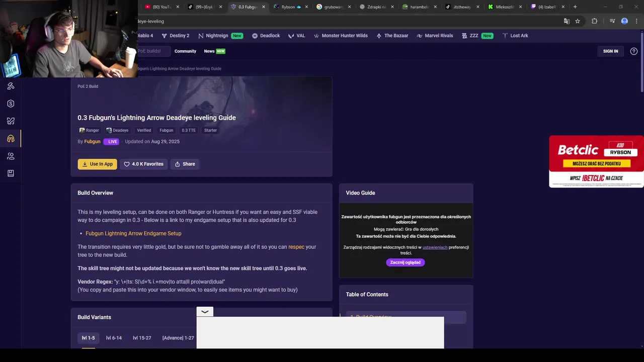Collapse the bottom overlay with chevron button
Image resolution: width=644 pixels, height=362 pixels.
[205, 312]
